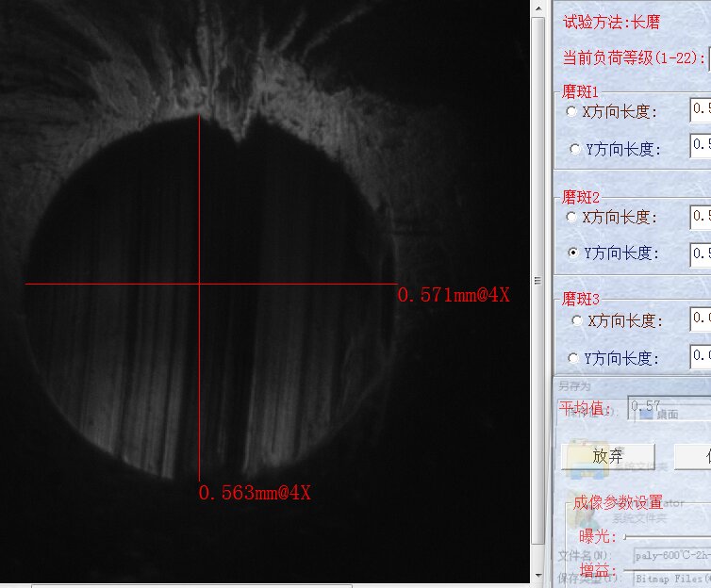Select 磨斑1 Y方向长度 radio button

[576, 149]
